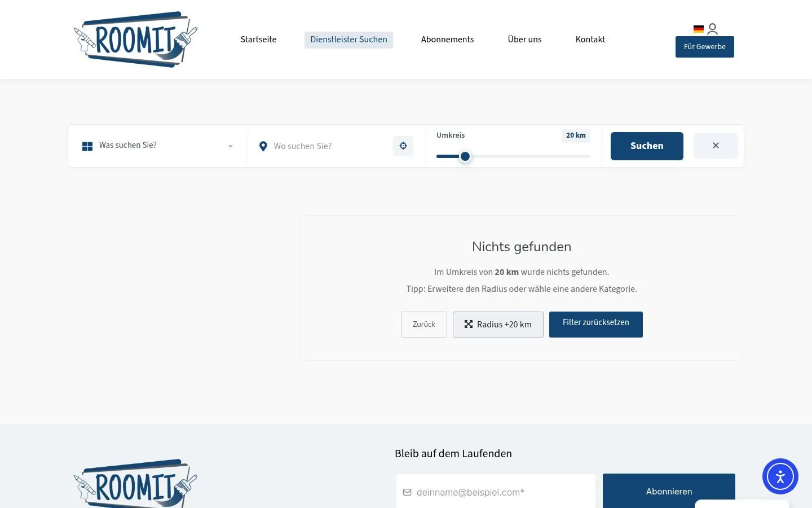
Task: Focus the 'Wo suchen Sie?' location field
Action: (x=330, y=146)
